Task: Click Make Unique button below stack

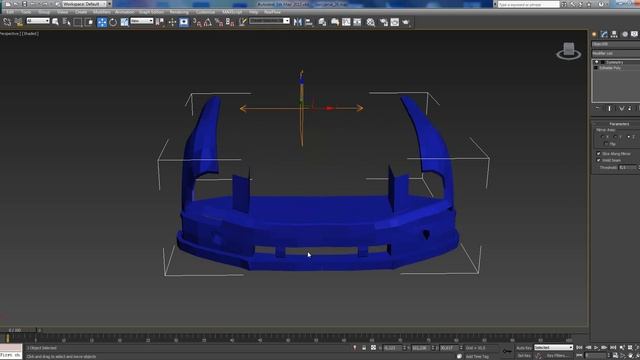Action: (x=621, y=109)
